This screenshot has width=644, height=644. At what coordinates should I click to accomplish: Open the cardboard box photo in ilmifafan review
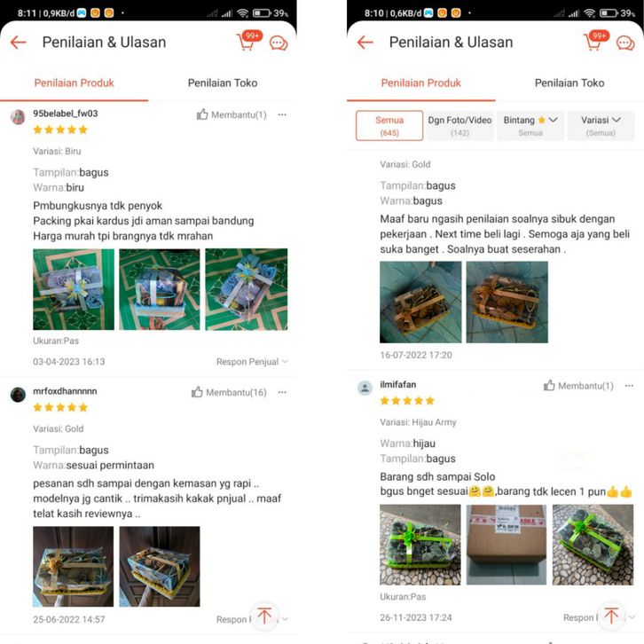(x=507, y=545)
